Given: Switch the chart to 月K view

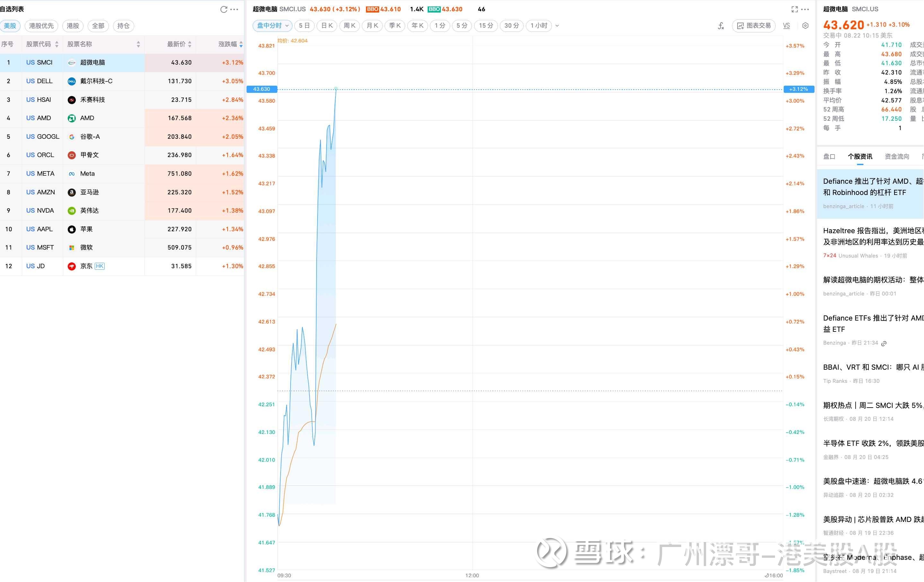Looking at the screenshot, I should [x=372, y=26].
